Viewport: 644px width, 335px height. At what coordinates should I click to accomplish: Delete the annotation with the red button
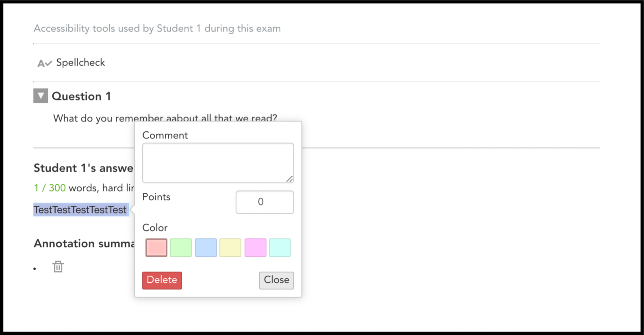pos(162,280)
